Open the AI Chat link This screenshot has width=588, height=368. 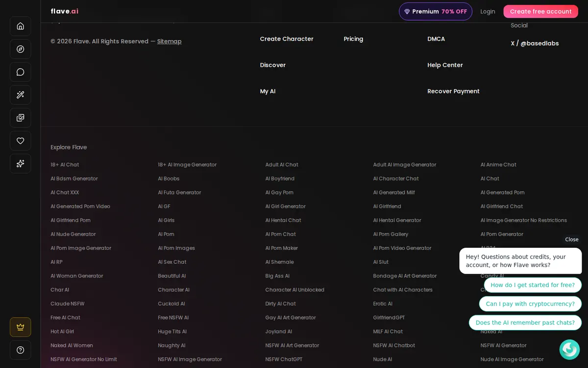pos(490,179)
